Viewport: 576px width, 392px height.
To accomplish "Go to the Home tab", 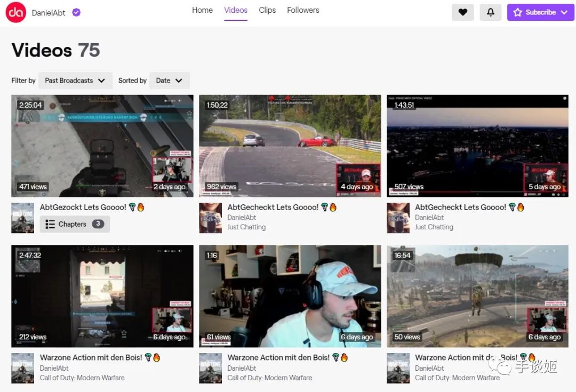I will click(203, 10).
